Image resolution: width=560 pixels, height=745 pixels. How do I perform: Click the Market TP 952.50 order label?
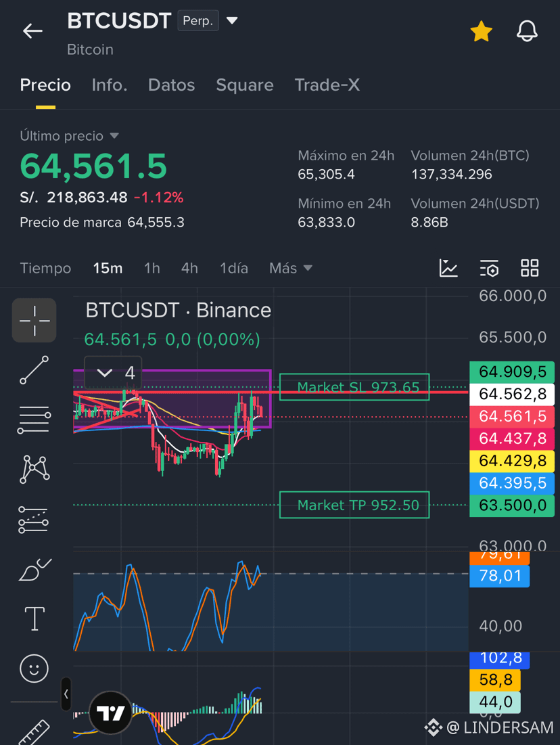coord(354,505)
